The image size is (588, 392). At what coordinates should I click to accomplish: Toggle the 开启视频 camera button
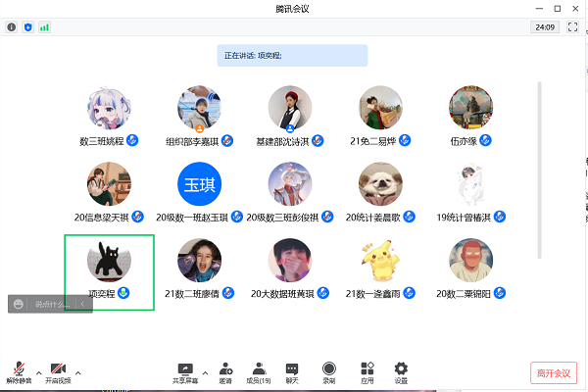(58, 371)
